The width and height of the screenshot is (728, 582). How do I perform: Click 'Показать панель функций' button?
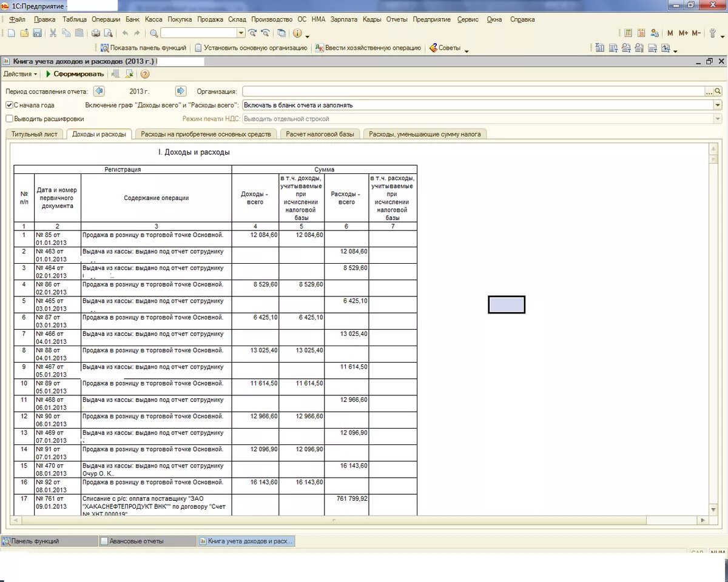coord(143,48)
